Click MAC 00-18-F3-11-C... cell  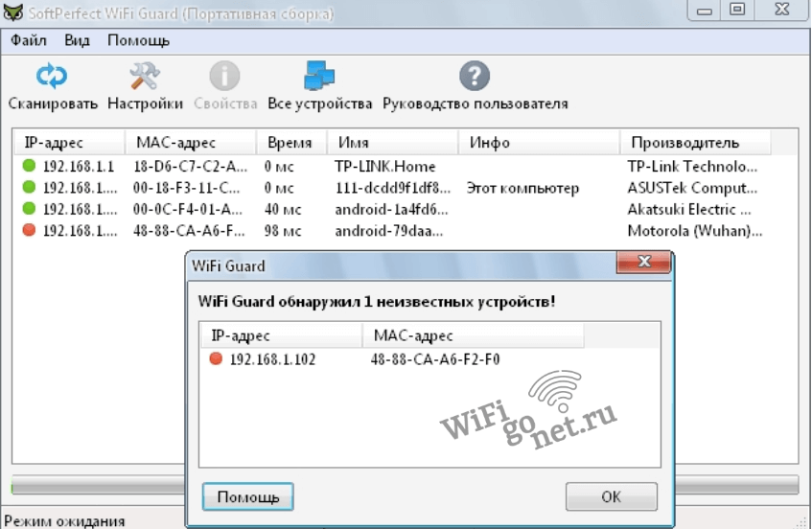(186, 188)
